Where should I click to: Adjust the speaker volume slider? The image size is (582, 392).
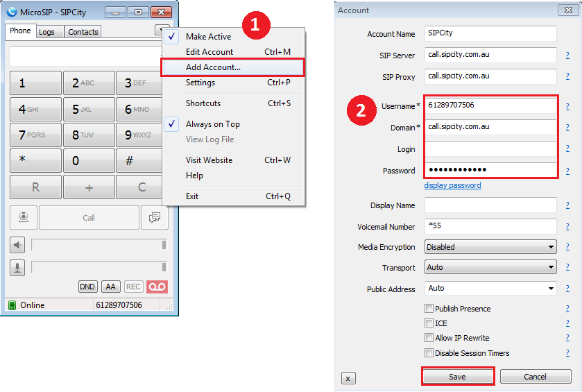(99, 245)
